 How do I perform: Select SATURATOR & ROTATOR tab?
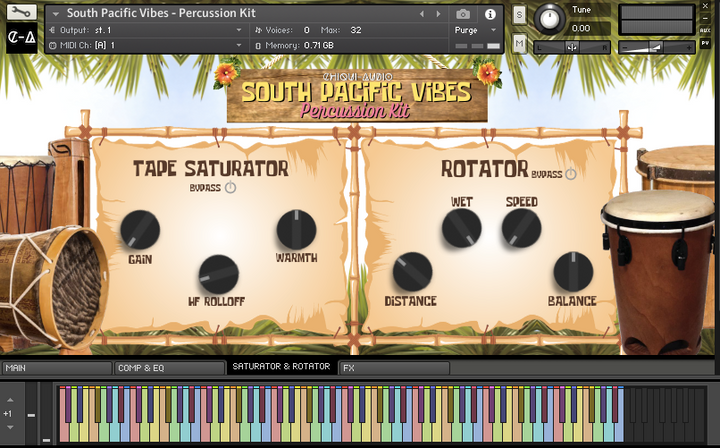point(281,366)
